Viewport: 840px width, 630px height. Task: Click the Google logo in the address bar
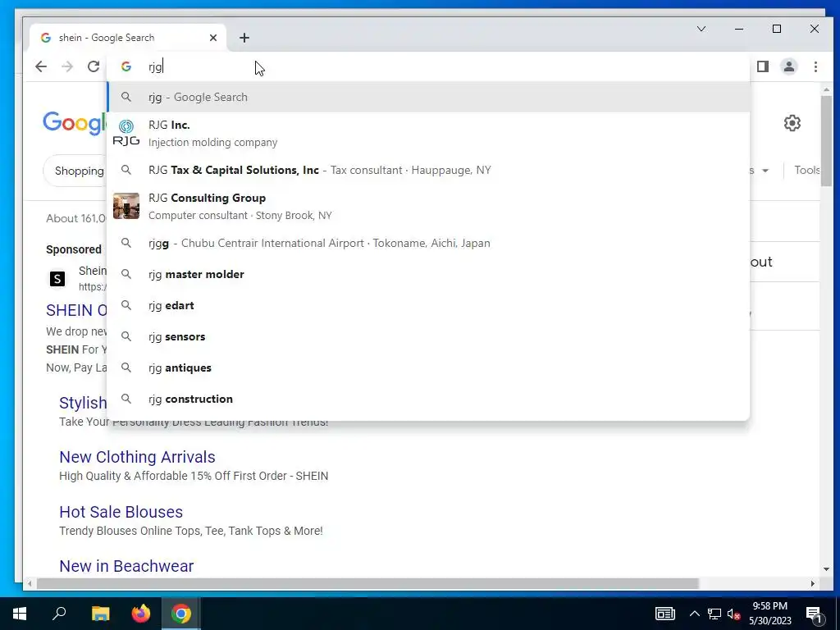pyautogui.click(x=126, y=66)
